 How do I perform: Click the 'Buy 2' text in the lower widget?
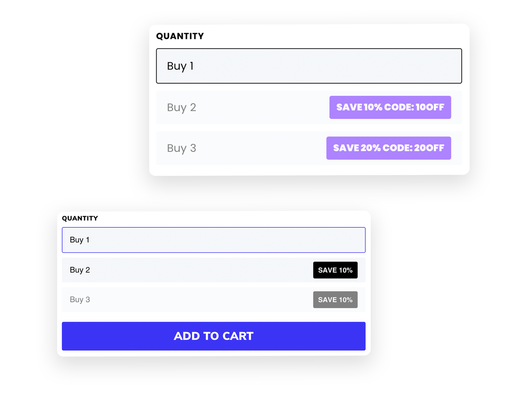click(80, 270)
